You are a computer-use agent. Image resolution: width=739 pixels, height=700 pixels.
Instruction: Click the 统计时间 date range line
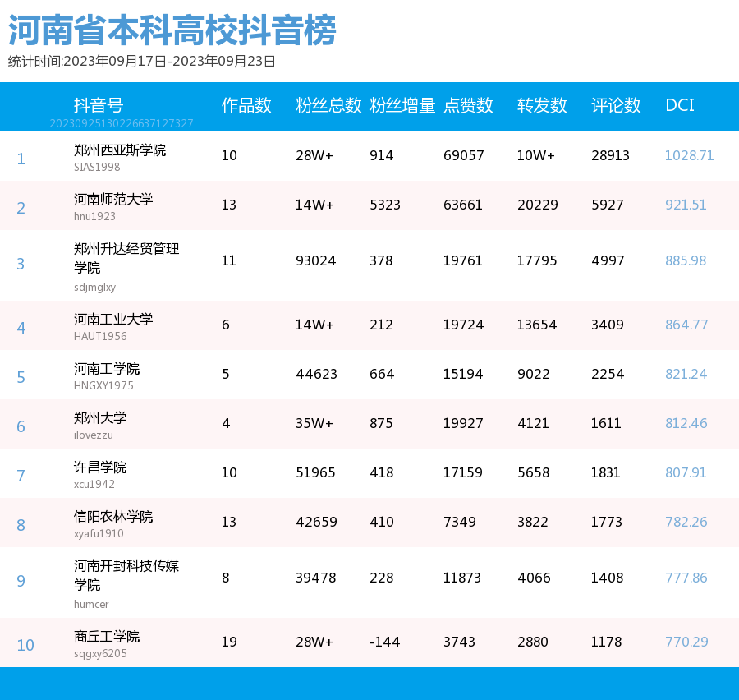click(x=142, y=62)
